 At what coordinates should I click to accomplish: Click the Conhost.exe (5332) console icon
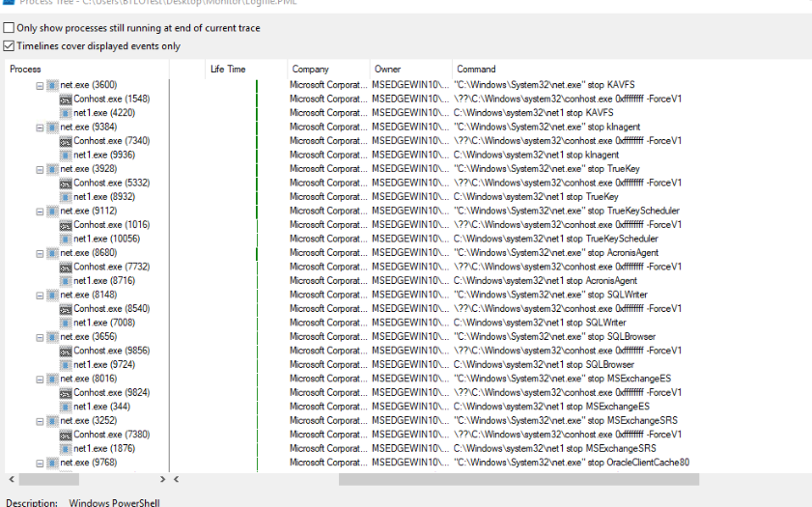(x=66, y=183)
